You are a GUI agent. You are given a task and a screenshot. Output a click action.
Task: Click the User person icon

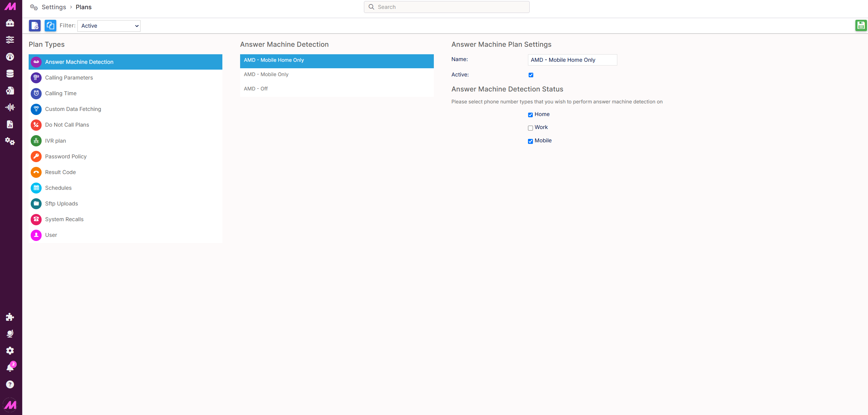click(36, 235)
